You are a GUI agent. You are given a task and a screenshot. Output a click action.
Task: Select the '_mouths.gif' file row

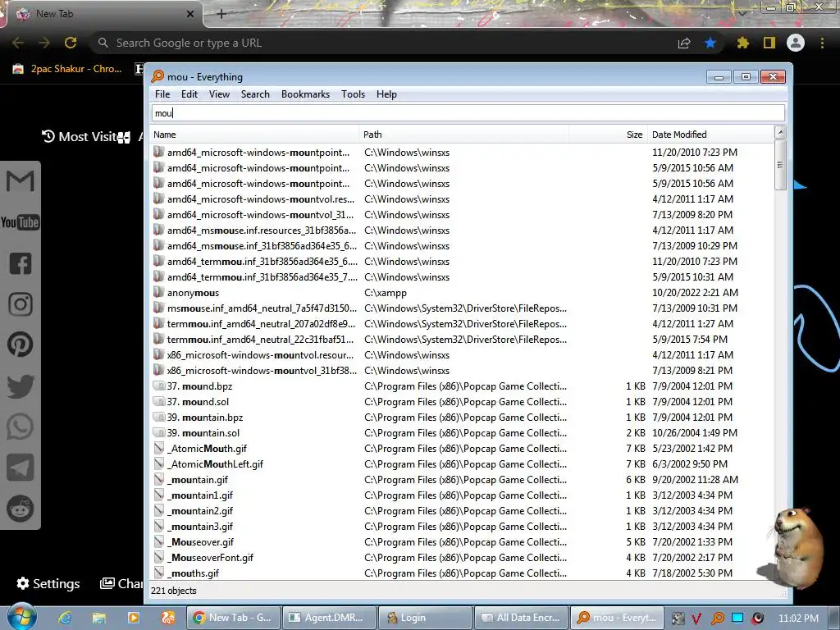(x=463, y=573)
